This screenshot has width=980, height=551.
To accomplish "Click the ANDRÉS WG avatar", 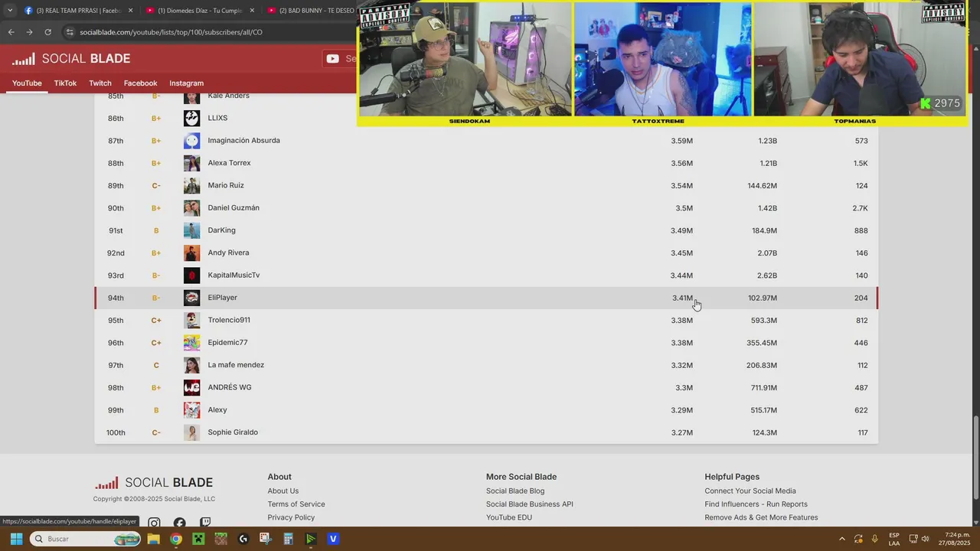I will tap(191, 387).
